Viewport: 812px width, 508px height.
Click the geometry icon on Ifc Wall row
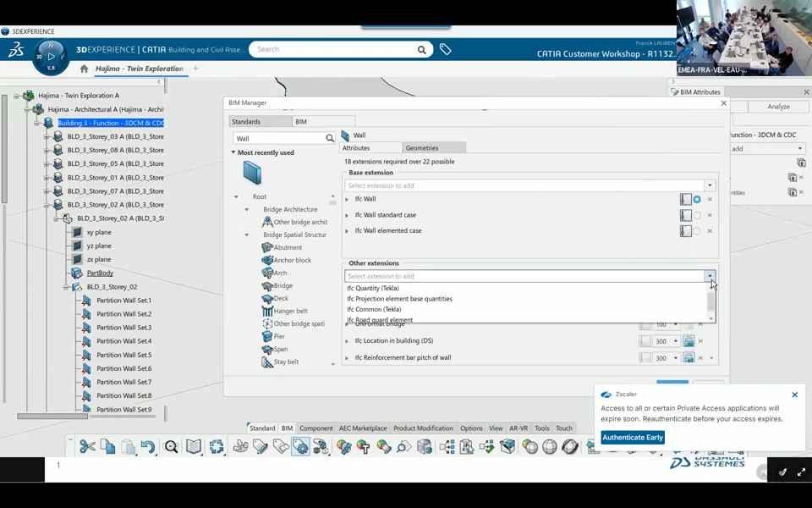tap(686, 199)
